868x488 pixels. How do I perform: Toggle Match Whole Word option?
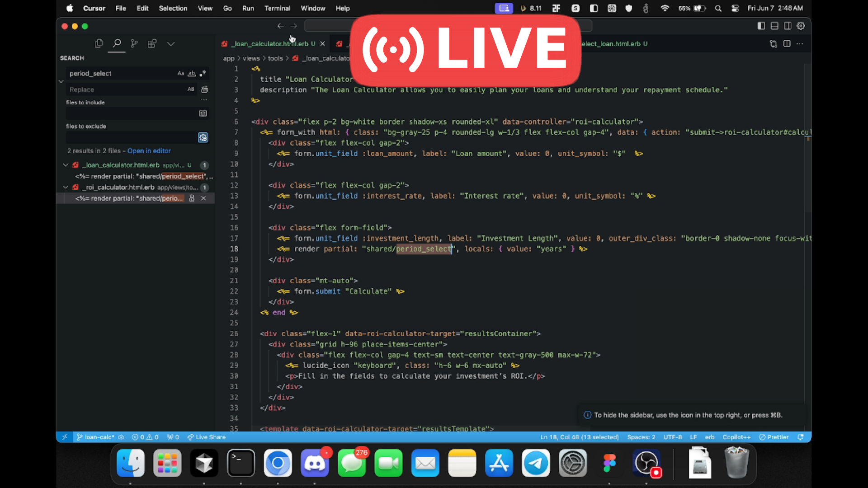click(192, 73)
